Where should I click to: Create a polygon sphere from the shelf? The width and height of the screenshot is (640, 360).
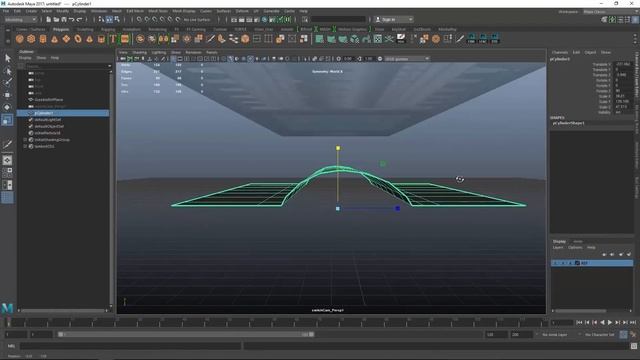pyautogui.click(x=20, y=39)
